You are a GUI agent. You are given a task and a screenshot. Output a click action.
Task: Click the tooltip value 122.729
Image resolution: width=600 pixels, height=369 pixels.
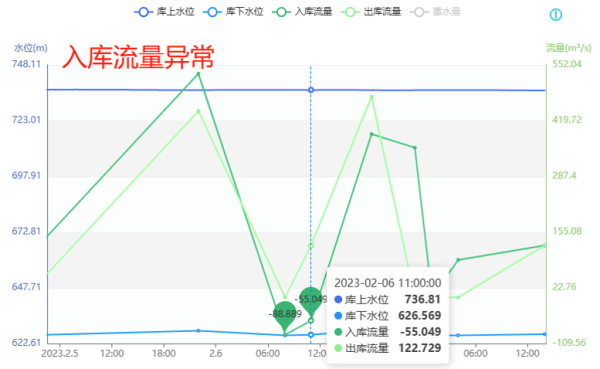(x=420, y=348)
